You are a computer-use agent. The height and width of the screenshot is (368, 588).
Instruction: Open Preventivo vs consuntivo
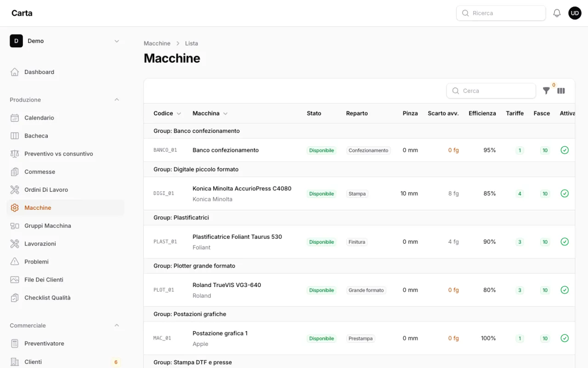point(65,154)
